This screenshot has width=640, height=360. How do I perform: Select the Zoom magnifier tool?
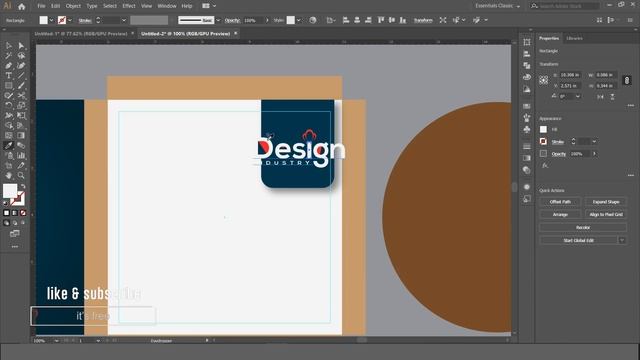[x=21, y=176]
